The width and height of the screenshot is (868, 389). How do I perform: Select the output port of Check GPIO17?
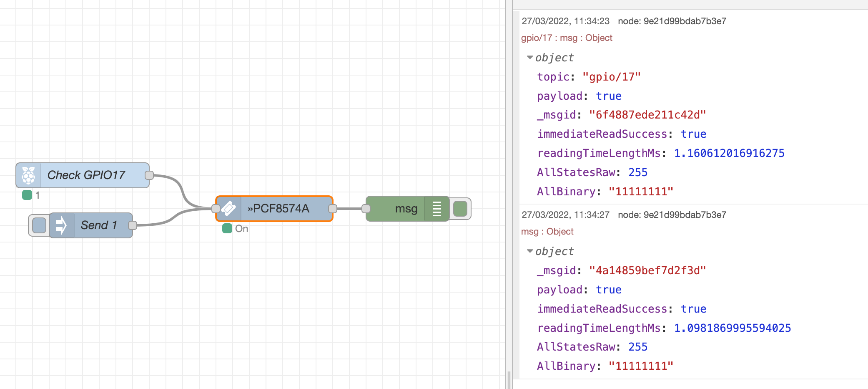(149, 175)
